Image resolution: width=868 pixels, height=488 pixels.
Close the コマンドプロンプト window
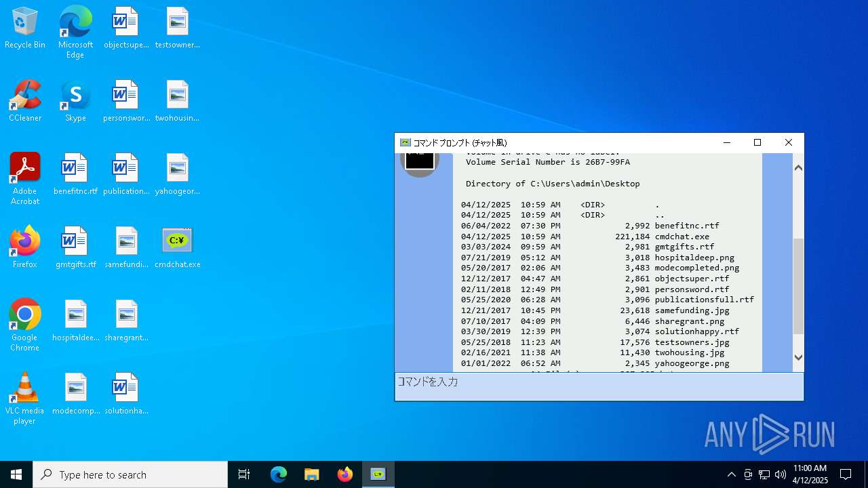(788, 142)
